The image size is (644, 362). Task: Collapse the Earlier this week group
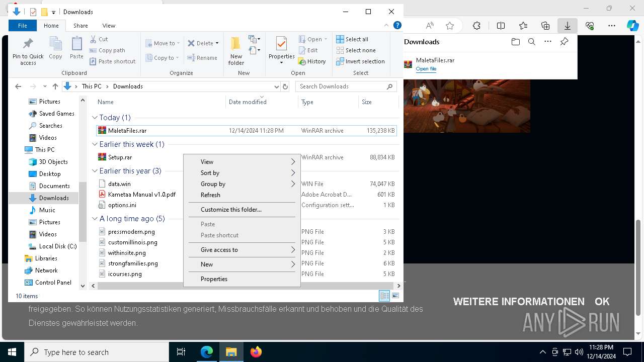95,144
